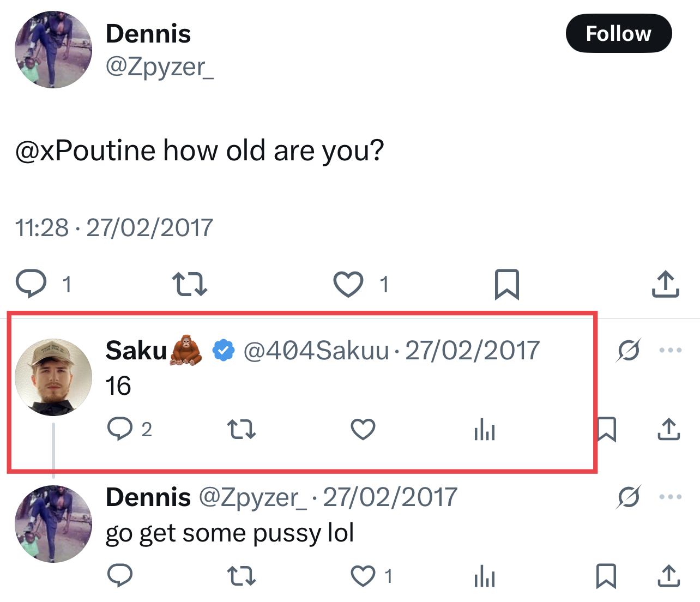Like Dennis's last reply
Image resolution: width=700 pixels, height=602 pixels.
[x=363, y=576]
